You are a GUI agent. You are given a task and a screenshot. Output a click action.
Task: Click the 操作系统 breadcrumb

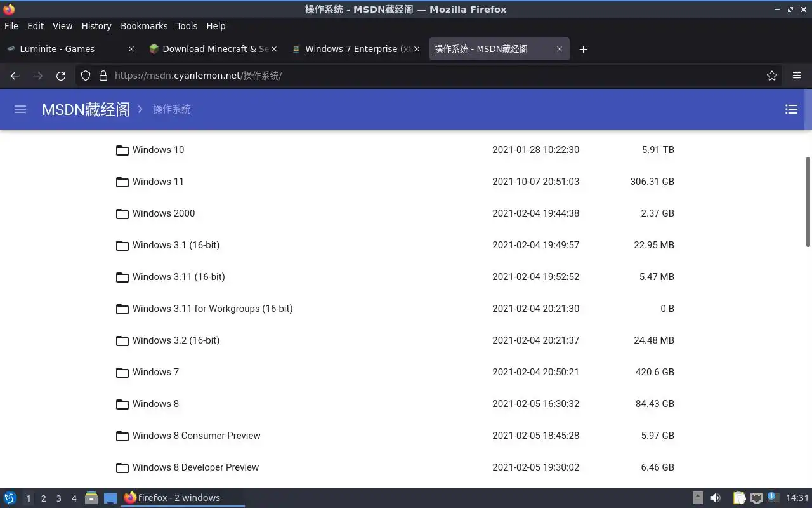tap(172, 109)
